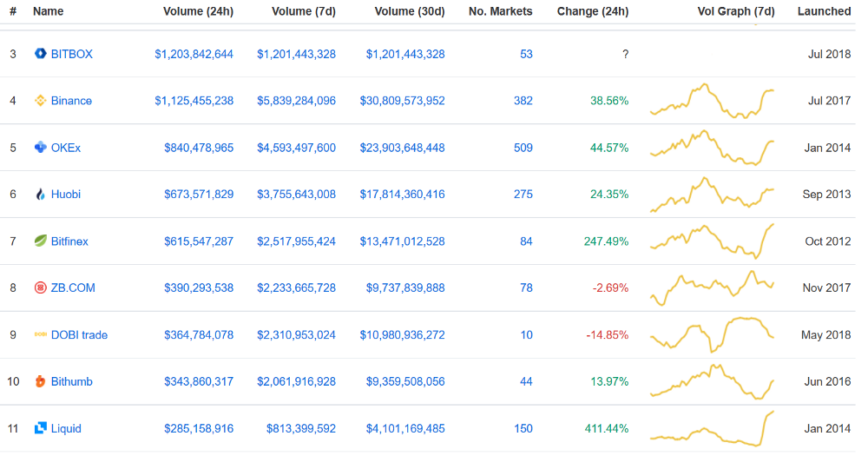
Task: Click the ZB.COM red logo icon
Action: 40,287
